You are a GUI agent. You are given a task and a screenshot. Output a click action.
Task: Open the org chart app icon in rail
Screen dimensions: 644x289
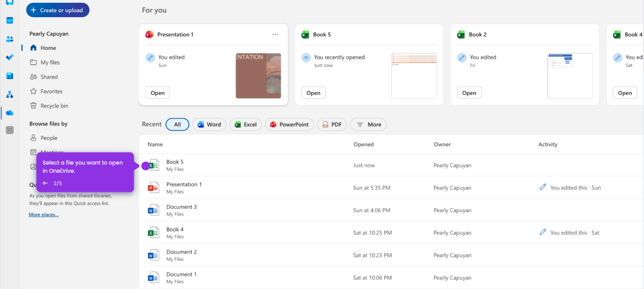(10, 94)
